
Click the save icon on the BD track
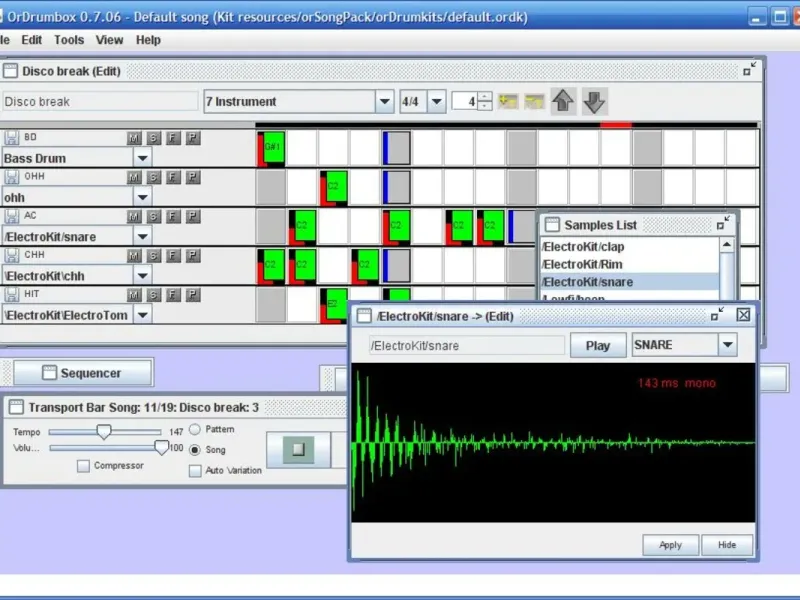click(11, 137)
